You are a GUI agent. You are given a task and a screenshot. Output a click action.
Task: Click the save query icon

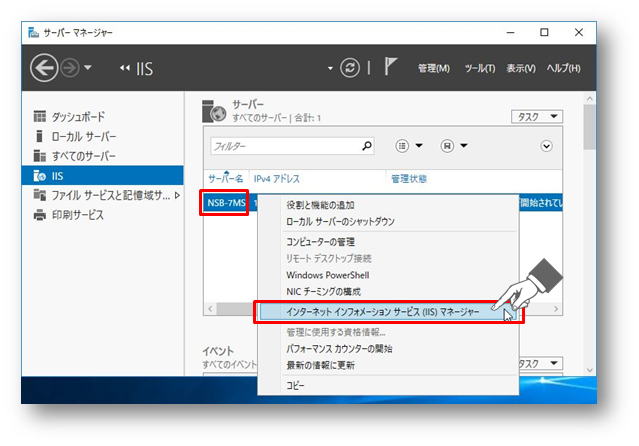point(447,146)
